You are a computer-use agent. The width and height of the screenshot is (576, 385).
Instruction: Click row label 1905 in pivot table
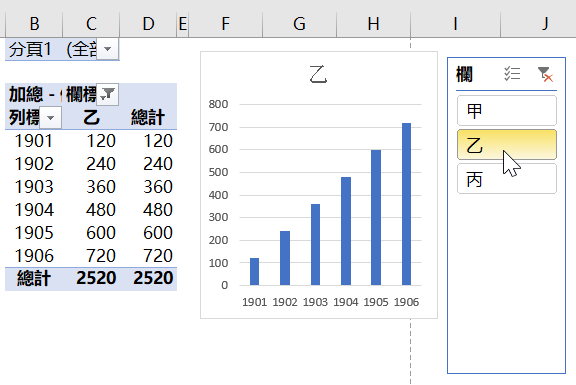point(34,233)
